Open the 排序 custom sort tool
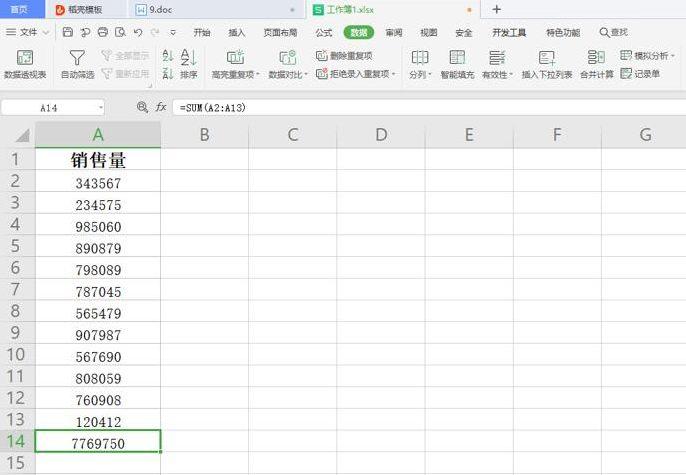Viewport: 686px width, 475px height. point(189,64)
